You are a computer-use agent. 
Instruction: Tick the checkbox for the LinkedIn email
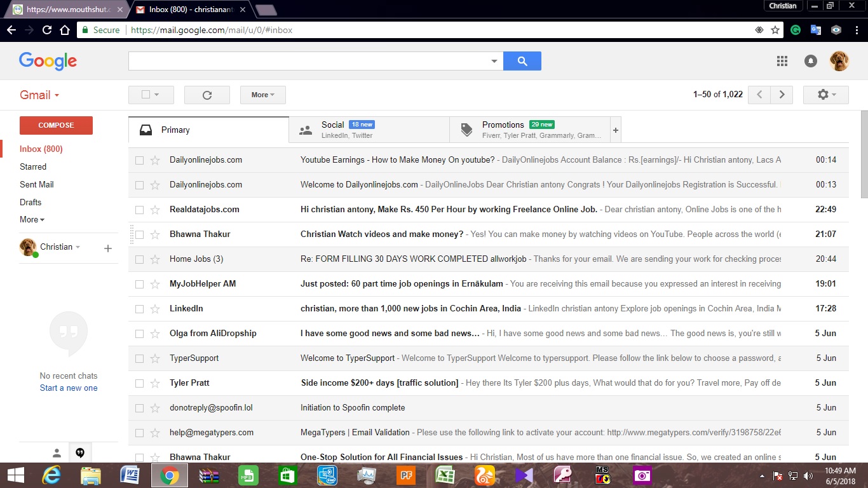point(139,309)
